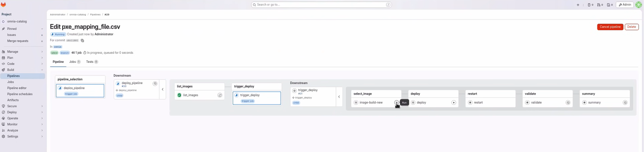Click the search magnifier icon

coord(254,5)
